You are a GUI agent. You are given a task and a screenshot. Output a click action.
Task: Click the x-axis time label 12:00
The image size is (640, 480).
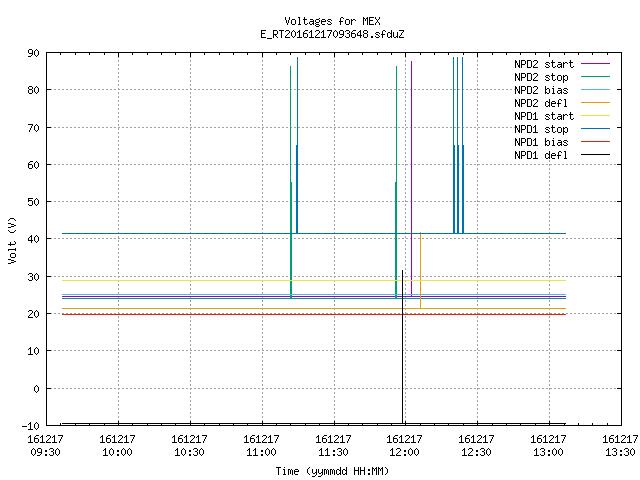pyautogui.click(x=404, y=452)
